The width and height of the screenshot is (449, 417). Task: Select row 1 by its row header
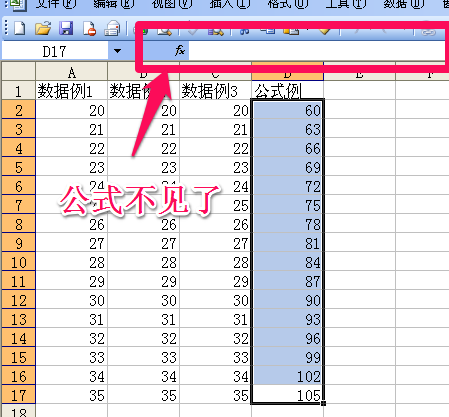click(18, 91)
